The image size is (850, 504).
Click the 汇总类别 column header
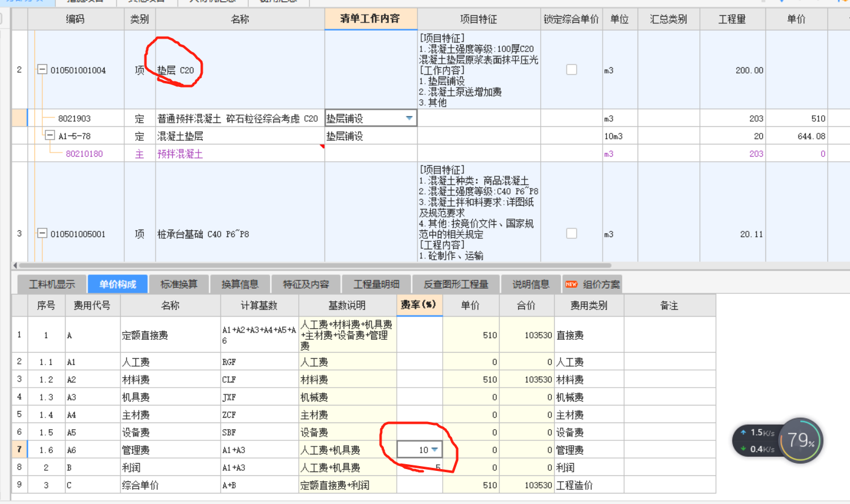[x=669, y=19]
